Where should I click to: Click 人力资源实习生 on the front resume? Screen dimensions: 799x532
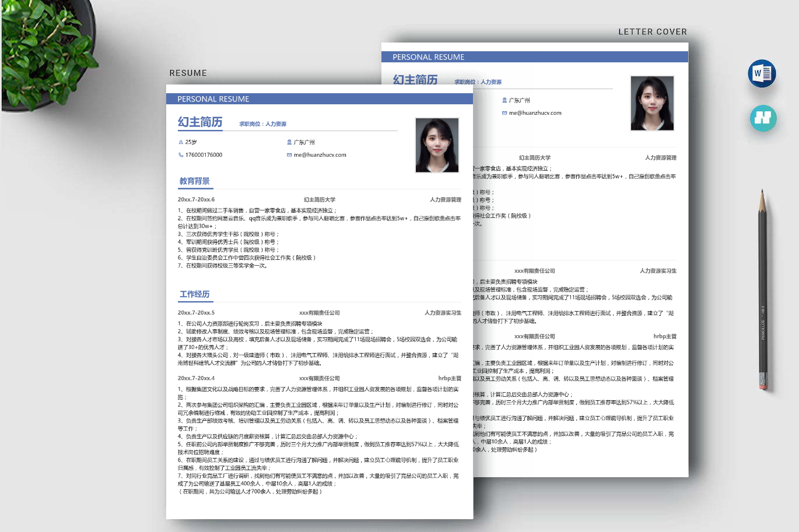[443, 313]
